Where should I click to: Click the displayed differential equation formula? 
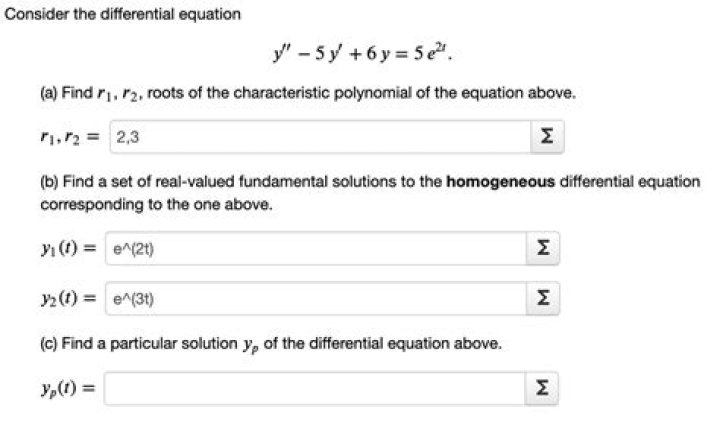click(x=363, y=52)
